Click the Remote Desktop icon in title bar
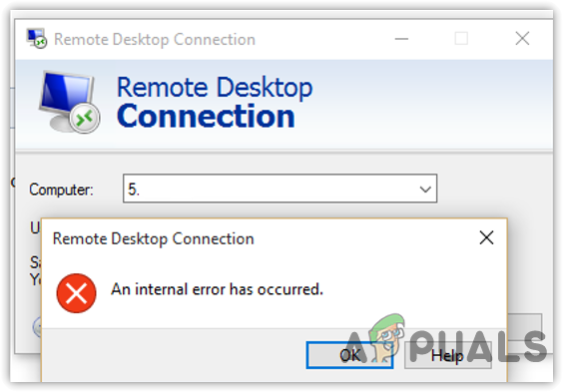Screen dimensions: 563x392 click(36, 38)
